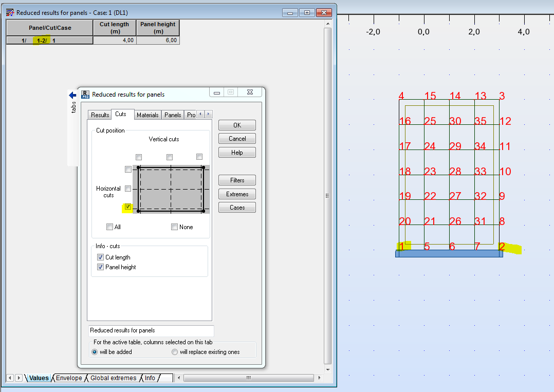This screenshot has height=392, width=554.
Task: Enable the All cuts checkbox
Action: 109,227
